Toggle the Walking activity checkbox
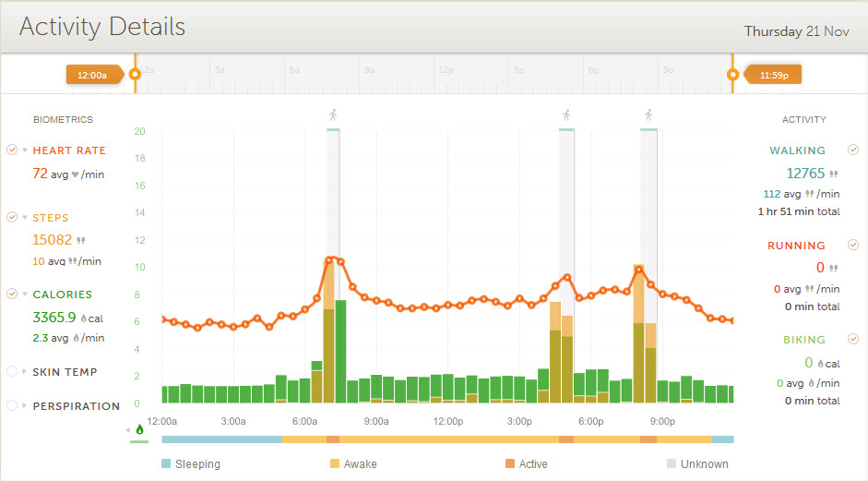 (x=853, y=150)
